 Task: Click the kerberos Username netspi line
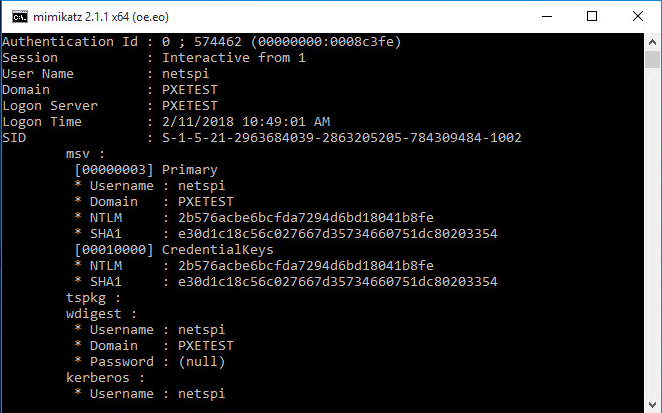[149, 394]
